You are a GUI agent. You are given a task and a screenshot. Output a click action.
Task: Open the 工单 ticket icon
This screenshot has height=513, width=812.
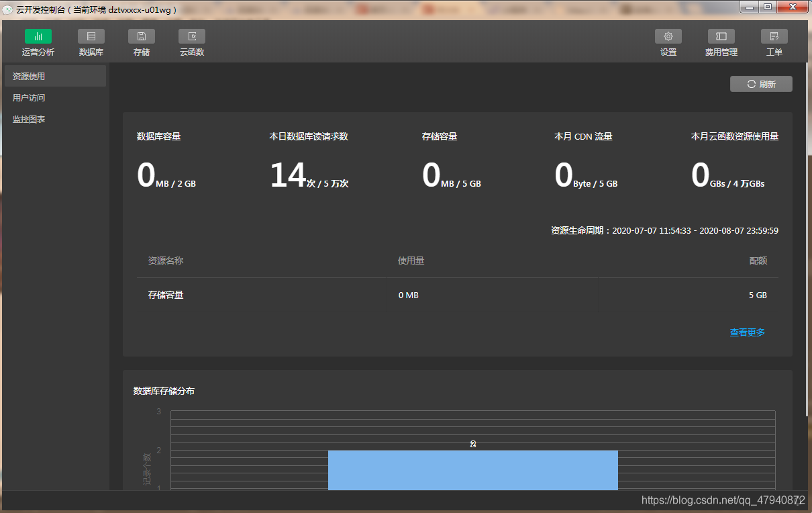(x=774, y=37)
